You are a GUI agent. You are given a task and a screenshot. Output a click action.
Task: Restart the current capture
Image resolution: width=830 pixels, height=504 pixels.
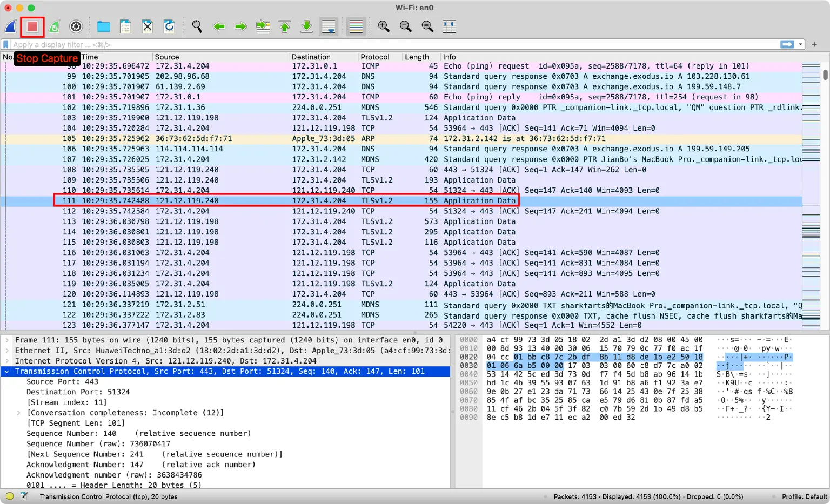[54, 26]
